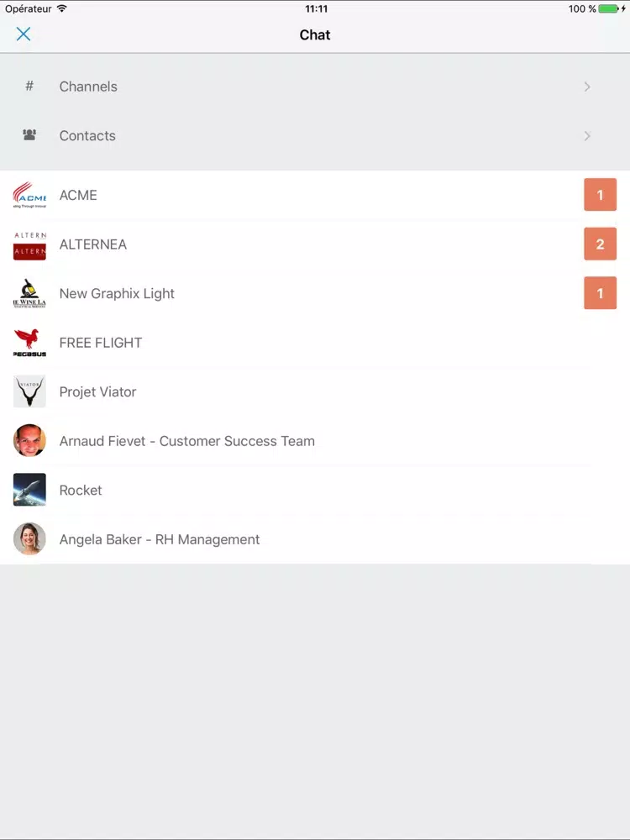Tap the Viator antler logo
This screenshot has width=630, height=840.
click(29, 391)
